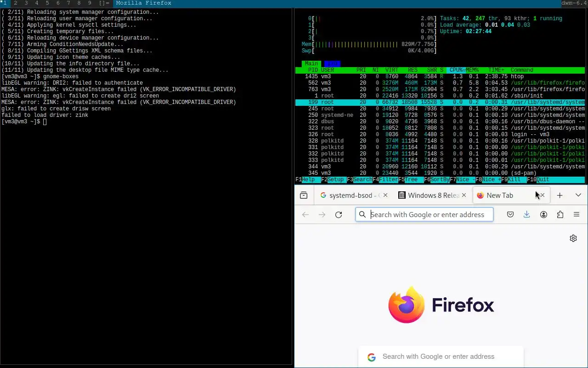Go back one page in Firefox
The image size is (588, 368).
click(x=305, y=214)
